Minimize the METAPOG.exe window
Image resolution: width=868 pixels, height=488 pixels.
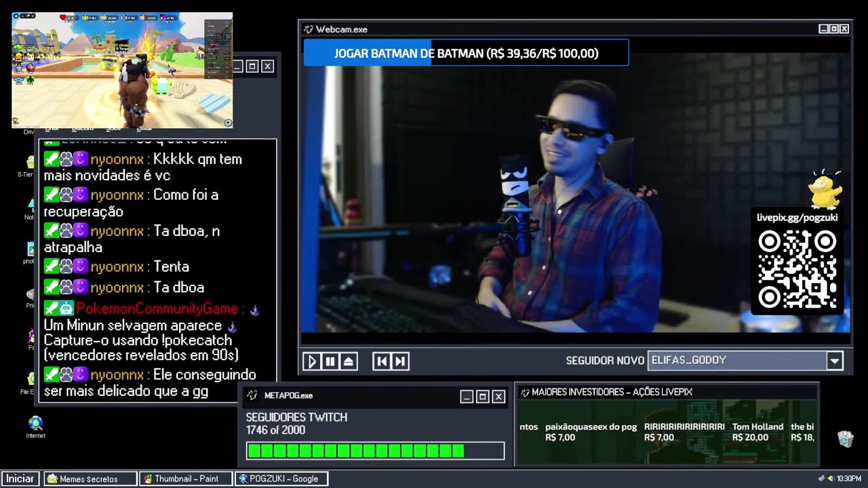[x=467, y=396]
